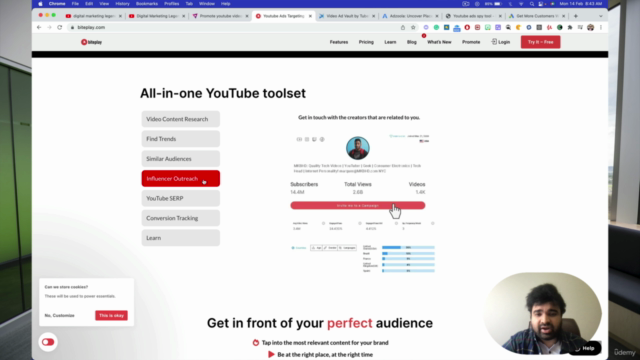Click the Login link
The image size is (640, 360).
point(500,42)
